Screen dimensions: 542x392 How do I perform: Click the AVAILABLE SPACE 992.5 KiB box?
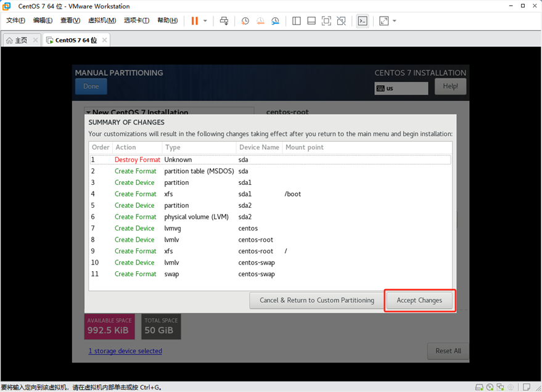(110, 327)
